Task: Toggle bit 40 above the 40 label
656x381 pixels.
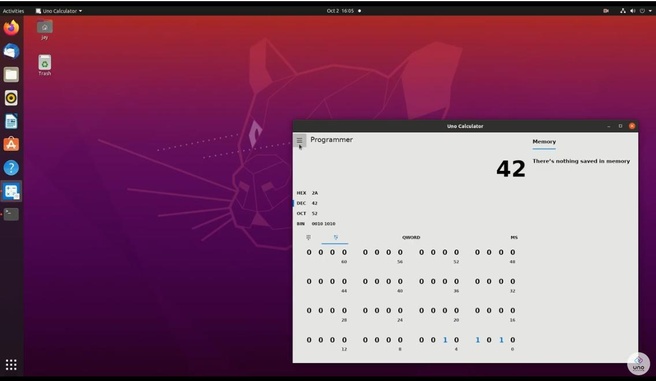Action: pos(400,281)
